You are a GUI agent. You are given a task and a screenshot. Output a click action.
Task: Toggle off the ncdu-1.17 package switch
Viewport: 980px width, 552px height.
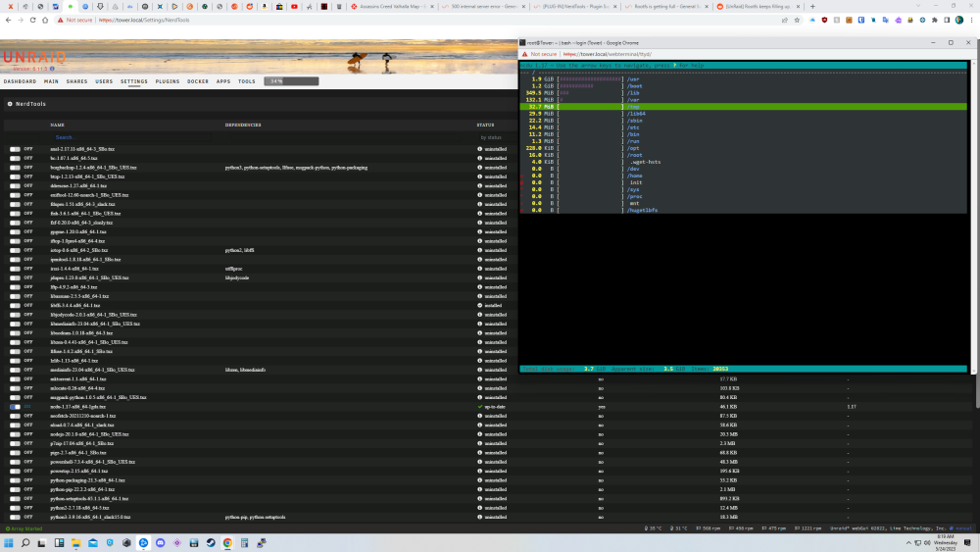point(15,406)
